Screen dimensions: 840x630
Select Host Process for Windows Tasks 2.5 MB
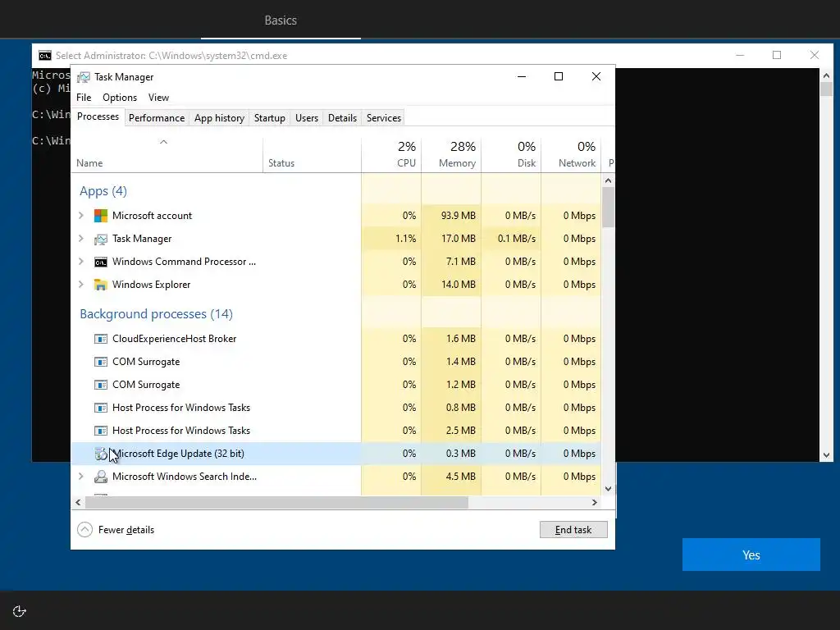(x=336, y=431)
